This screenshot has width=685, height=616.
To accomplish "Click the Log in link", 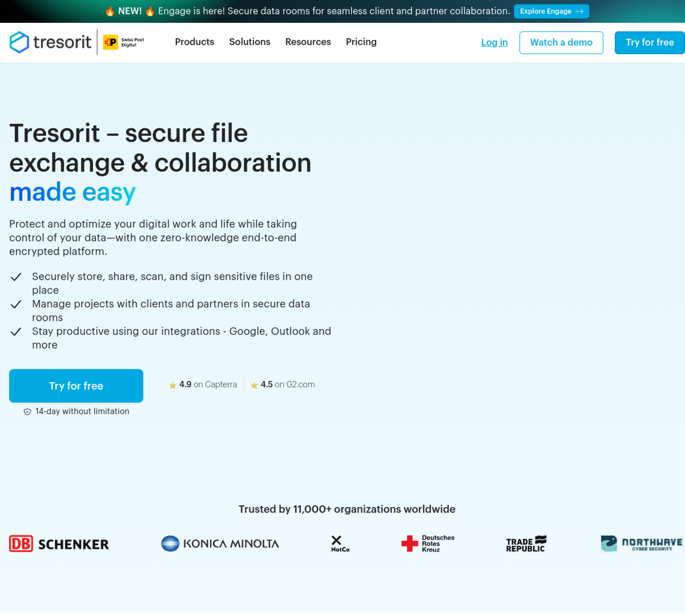I will tap(494, 42).
